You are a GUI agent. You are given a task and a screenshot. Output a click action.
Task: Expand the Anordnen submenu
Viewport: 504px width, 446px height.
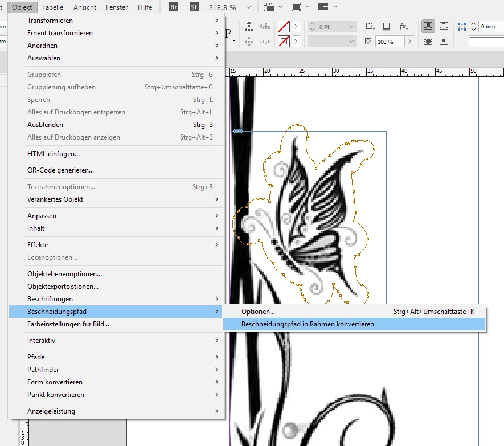point(116,46)
